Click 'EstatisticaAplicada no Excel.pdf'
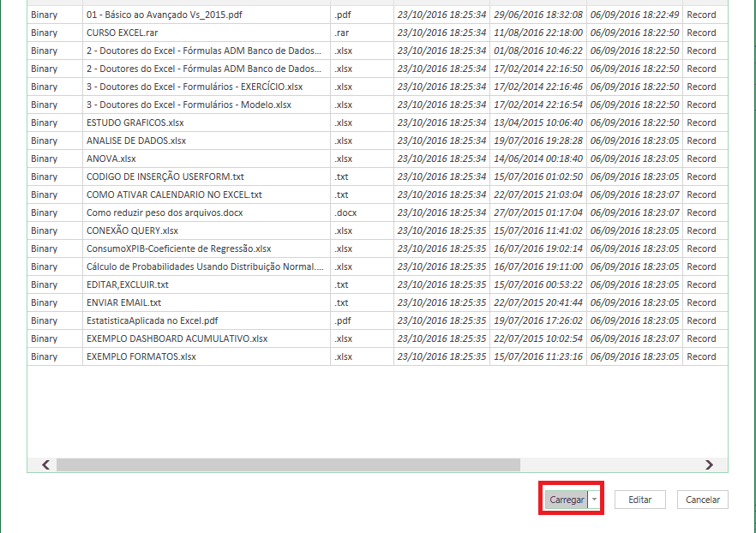The image size is (756, 533). (153, 320)
